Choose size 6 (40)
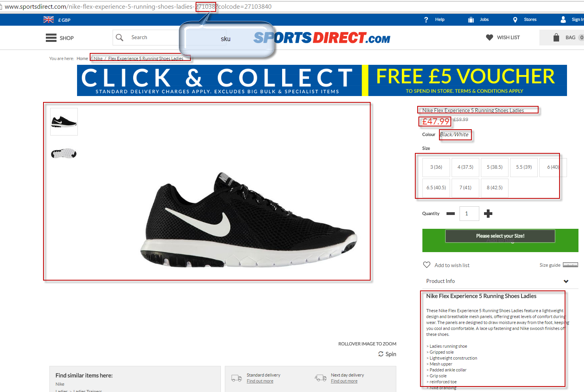The image size is (584, 392). [553, 167]
